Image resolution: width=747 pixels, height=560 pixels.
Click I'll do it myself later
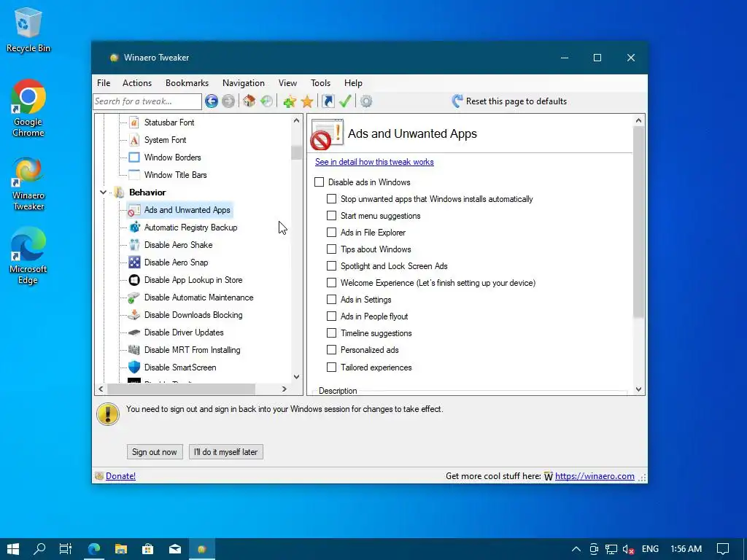click(226, 452)
